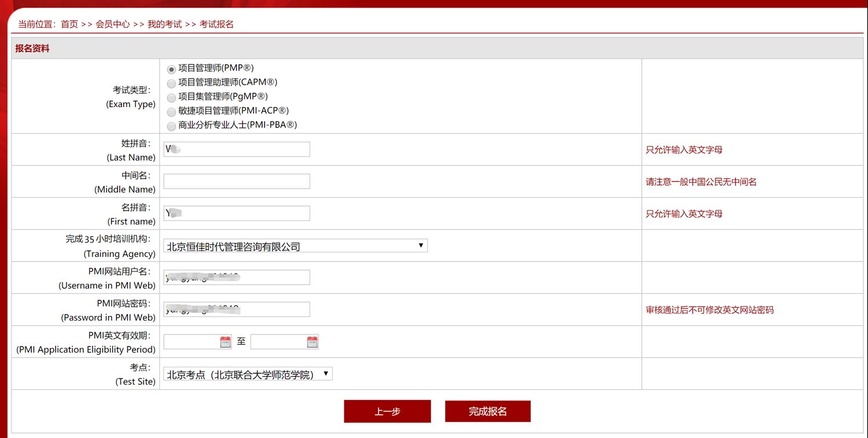
Task: Select the 敏捷项目管理师(PMI-ACP®) option
Action: point(171,112)
